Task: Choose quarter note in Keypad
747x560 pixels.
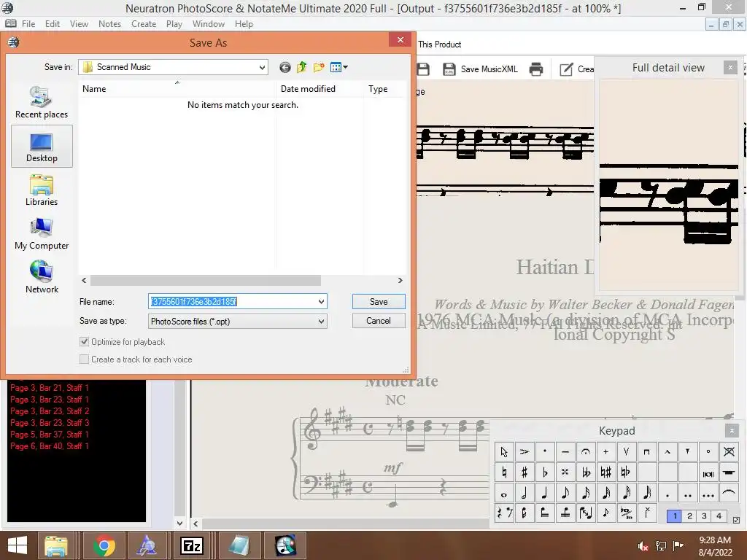Action: 544,494
